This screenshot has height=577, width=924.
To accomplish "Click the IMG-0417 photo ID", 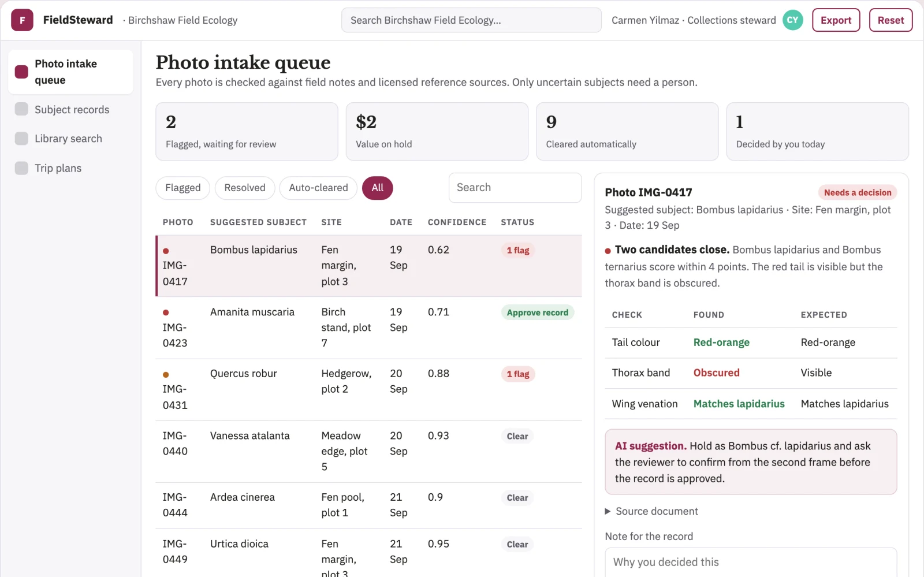I will [175, 273].
